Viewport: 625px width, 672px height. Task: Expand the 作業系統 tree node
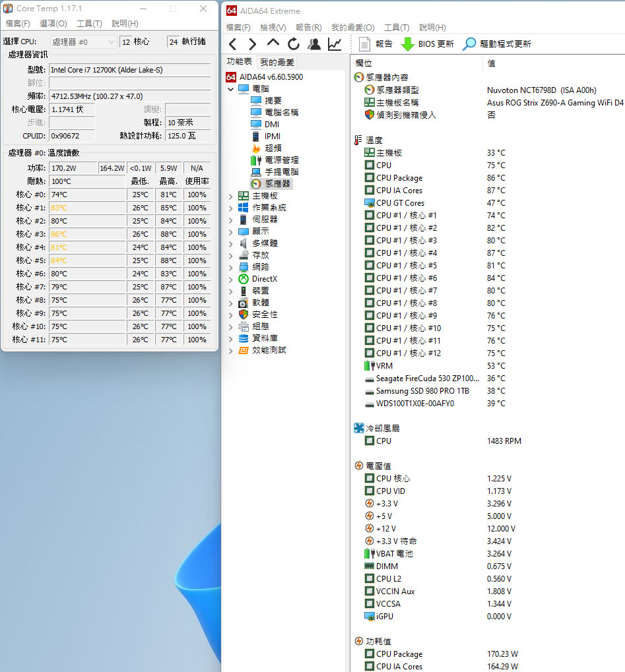pyautogui.click(x=231, y=208)
